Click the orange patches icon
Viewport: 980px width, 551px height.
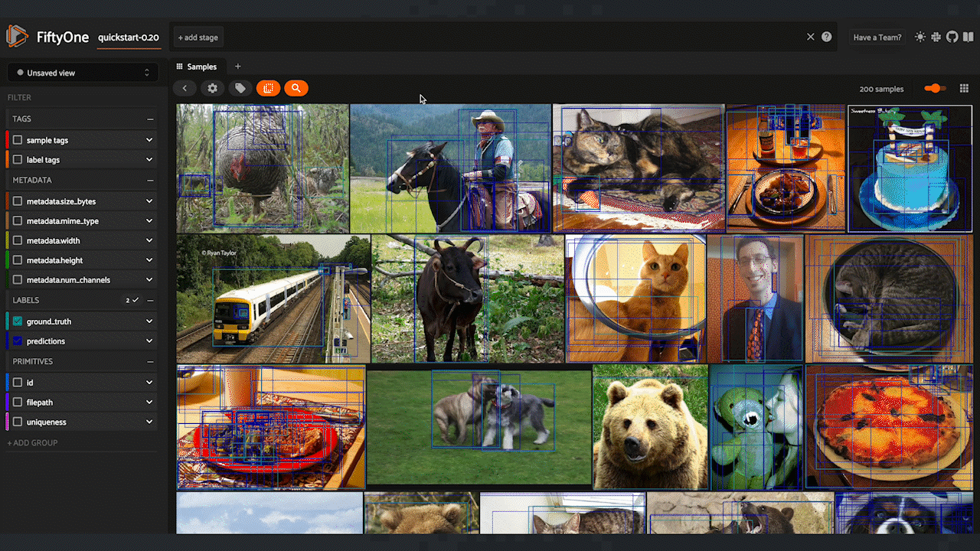coord(268,88)
